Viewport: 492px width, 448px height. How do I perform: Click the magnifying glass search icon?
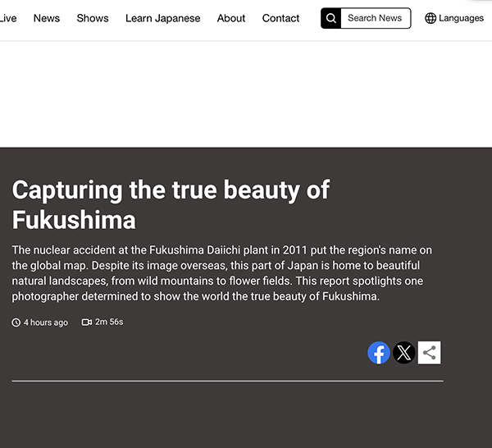pyautogui.click(x=330, y=18)
